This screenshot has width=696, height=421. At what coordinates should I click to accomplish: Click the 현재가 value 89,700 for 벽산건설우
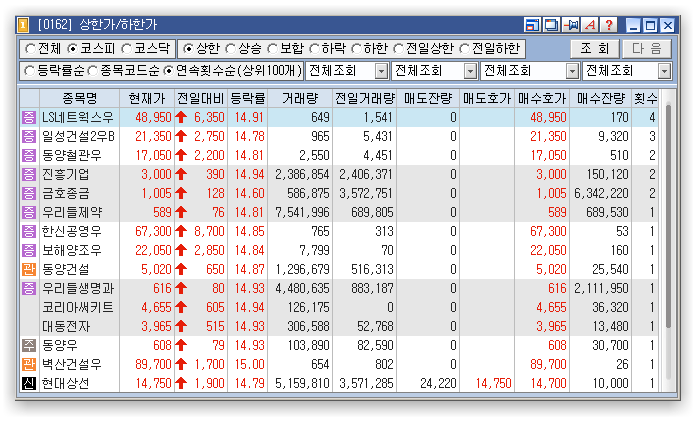click(153, 365)
